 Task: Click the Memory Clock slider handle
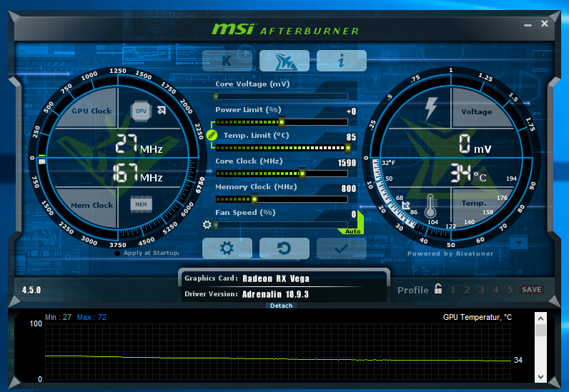point(254,199)
